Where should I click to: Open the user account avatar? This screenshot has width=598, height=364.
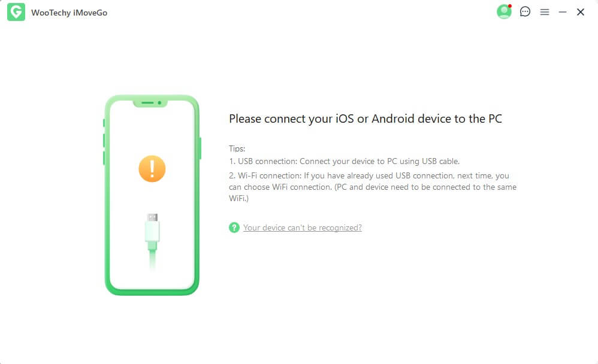pyautogui.click(x=504, y=12)
